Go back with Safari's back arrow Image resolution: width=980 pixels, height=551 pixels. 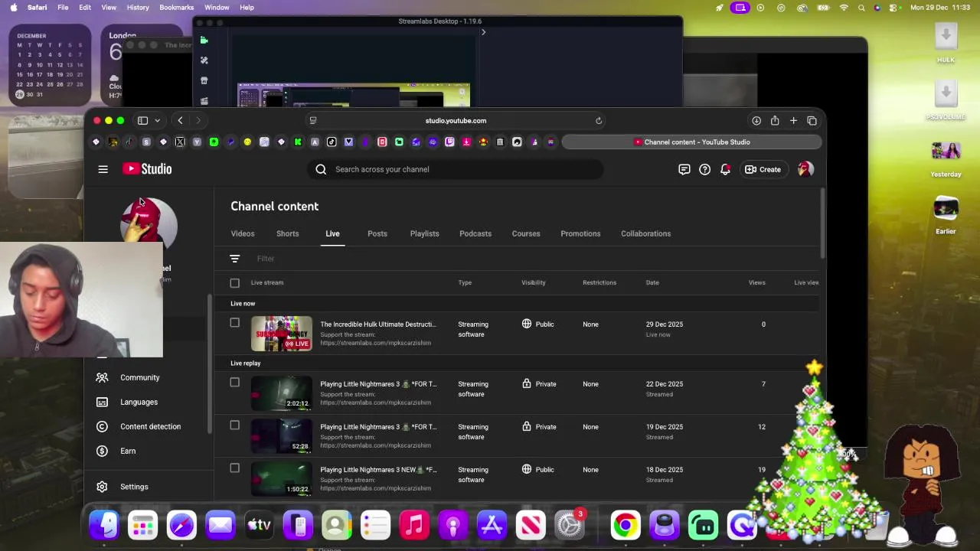tap(180, 120)
